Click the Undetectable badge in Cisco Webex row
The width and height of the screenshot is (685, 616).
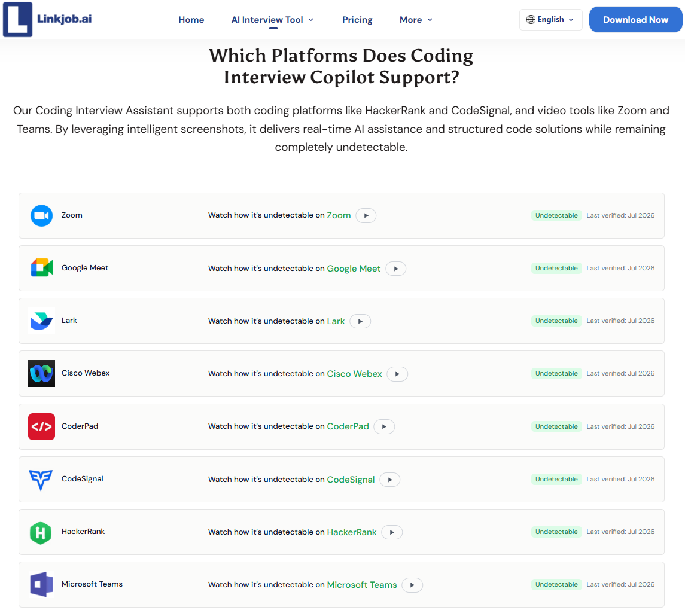click(x=556, y=374)
